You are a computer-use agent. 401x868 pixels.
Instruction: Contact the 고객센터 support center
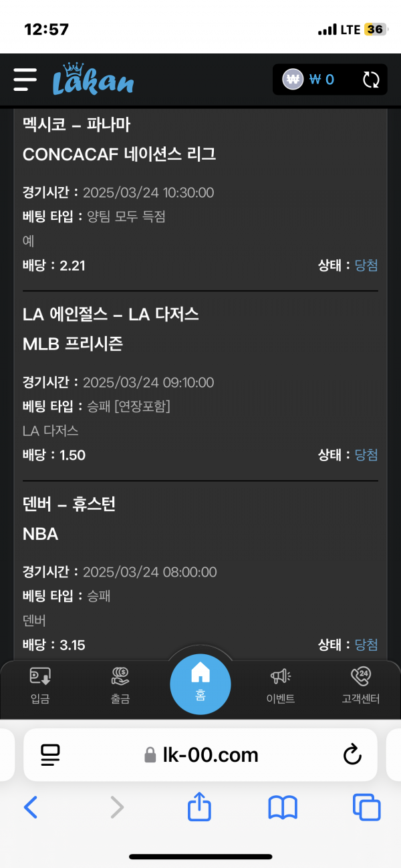pyautogui.click(x=361, y=686)
